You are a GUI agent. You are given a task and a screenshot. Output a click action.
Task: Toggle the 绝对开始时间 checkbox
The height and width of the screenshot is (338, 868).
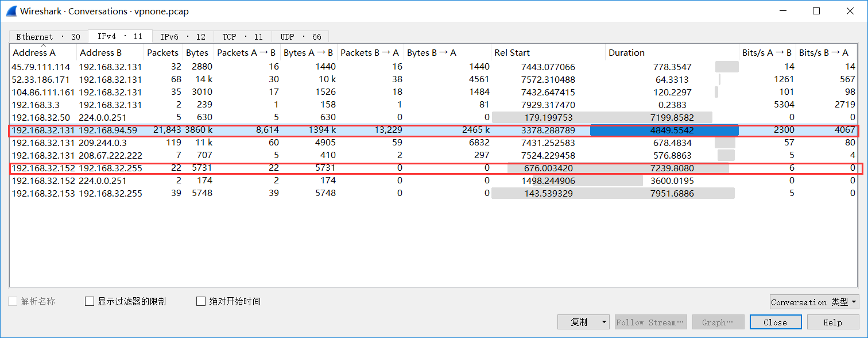(201, 301)
